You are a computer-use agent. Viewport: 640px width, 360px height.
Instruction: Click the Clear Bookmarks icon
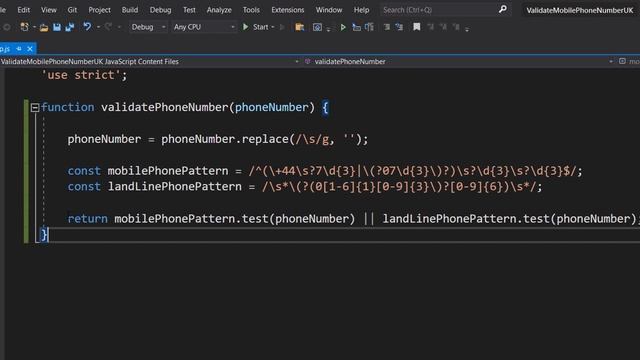click(456, 27)
